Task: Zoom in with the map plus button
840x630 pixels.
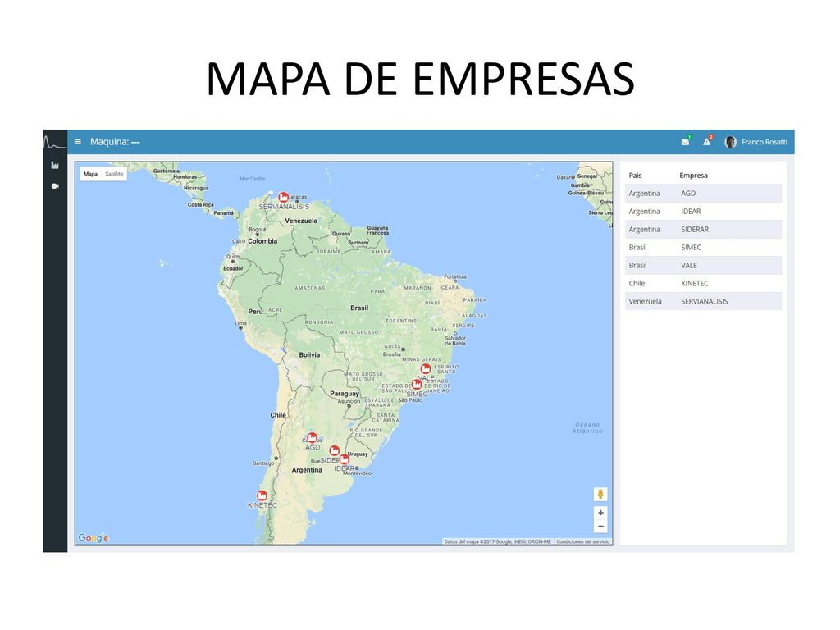Action: point(600,513)
